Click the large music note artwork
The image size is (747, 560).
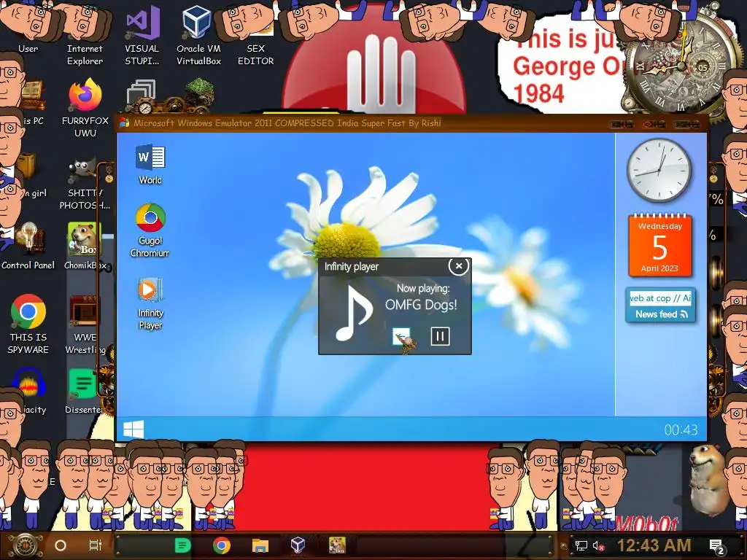click(x=354, y=313)
